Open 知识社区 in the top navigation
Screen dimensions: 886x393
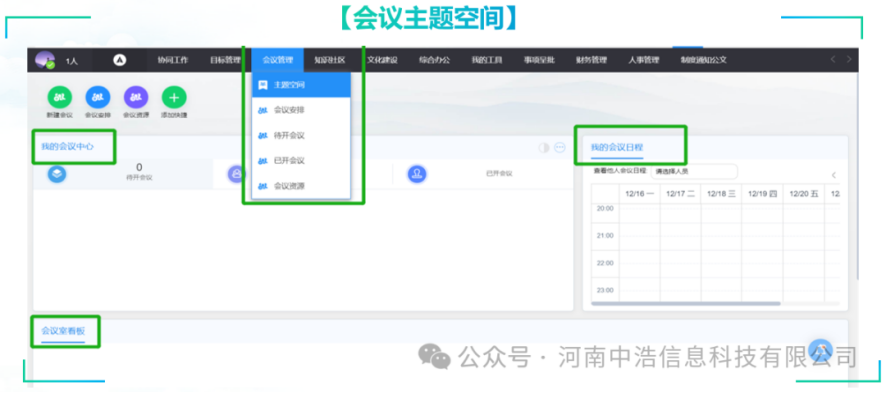pos(330,60)
